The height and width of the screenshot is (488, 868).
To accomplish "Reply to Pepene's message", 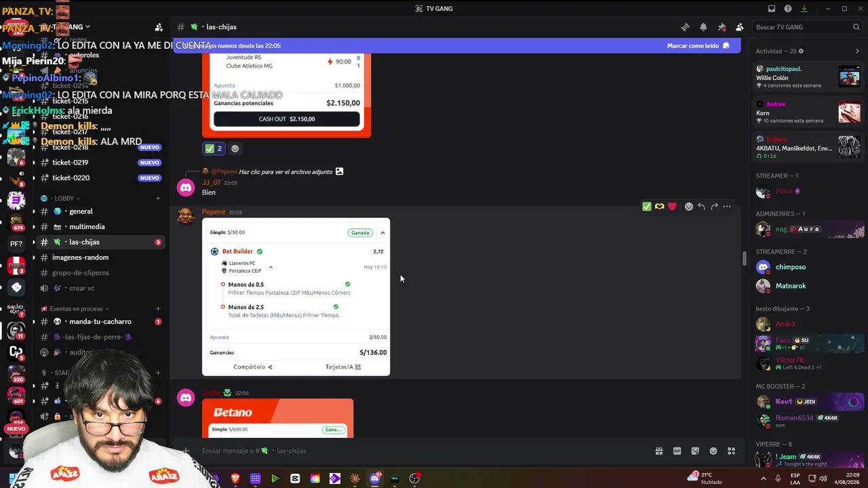I will click(701, 207).
